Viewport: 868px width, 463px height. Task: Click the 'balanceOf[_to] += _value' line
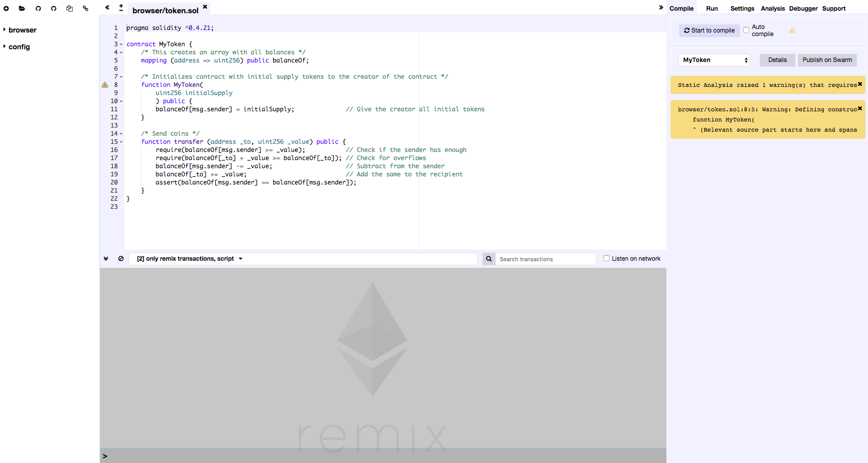tap(201, 174)
